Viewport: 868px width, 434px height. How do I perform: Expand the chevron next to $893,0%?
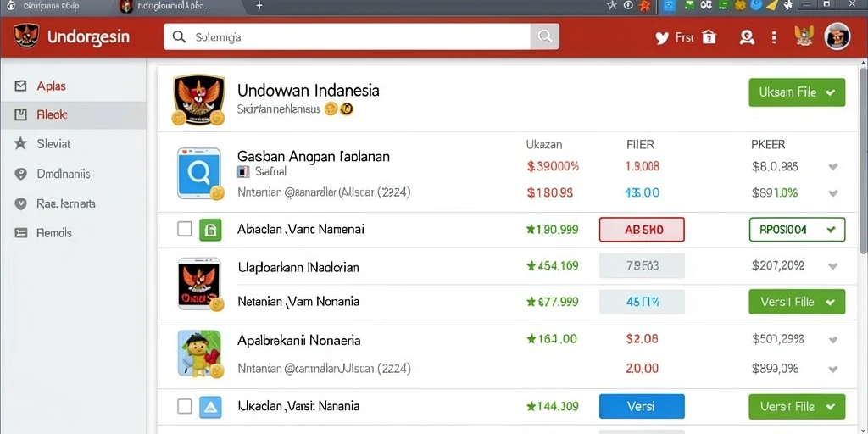pos(832,368)
